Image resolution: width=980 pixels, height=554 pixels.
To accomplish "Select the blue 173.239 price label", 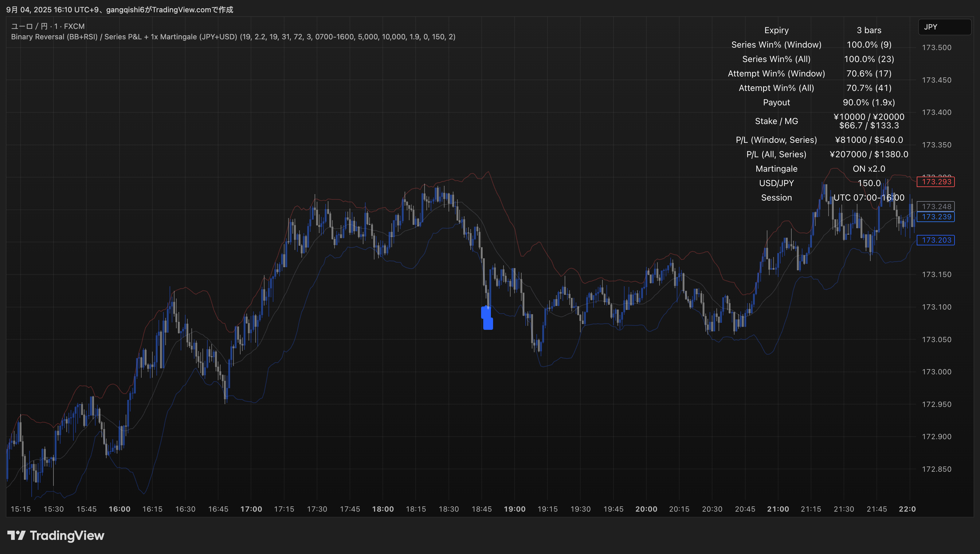I will point(936,217).
